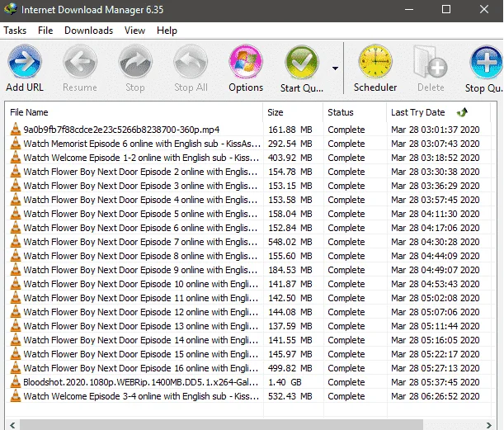
Task: Select Watch Welcome Episode 1-2 download
Action: pyautogui.click(x=141, y=158)
